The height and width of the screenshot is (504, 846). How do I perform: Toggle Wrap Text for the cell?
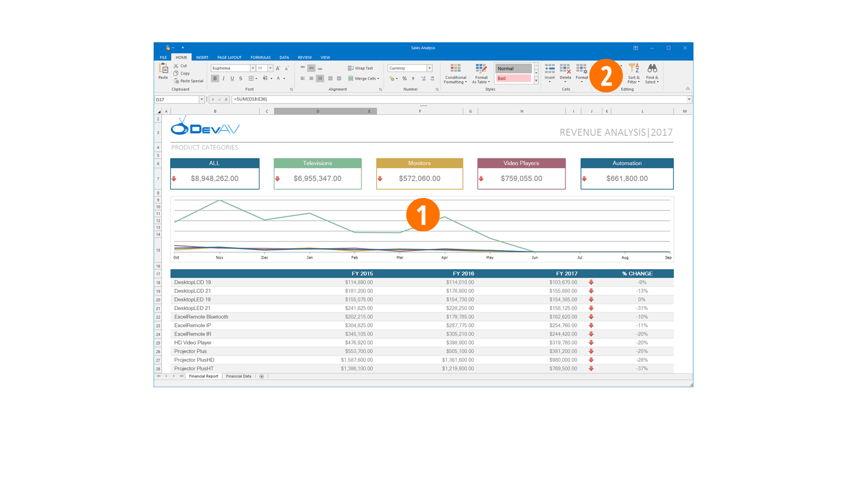click(x=360, y=68)
